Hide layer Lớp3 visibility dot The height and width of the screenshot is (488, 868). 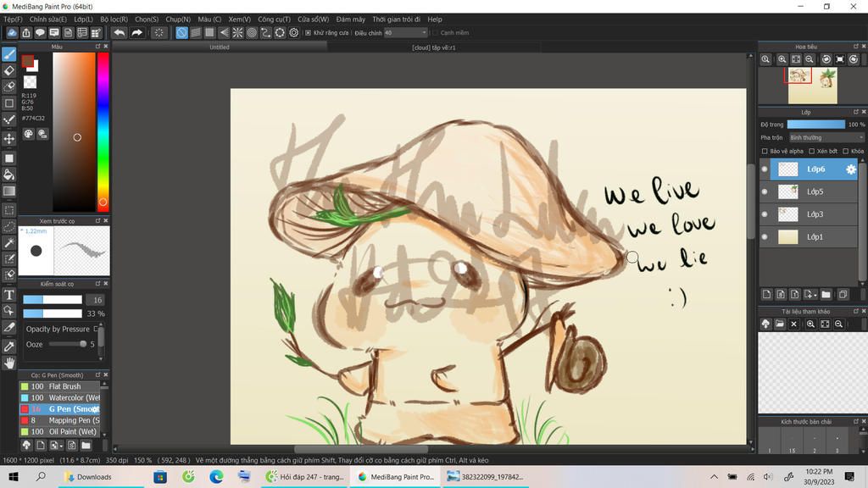click(765, 214)
